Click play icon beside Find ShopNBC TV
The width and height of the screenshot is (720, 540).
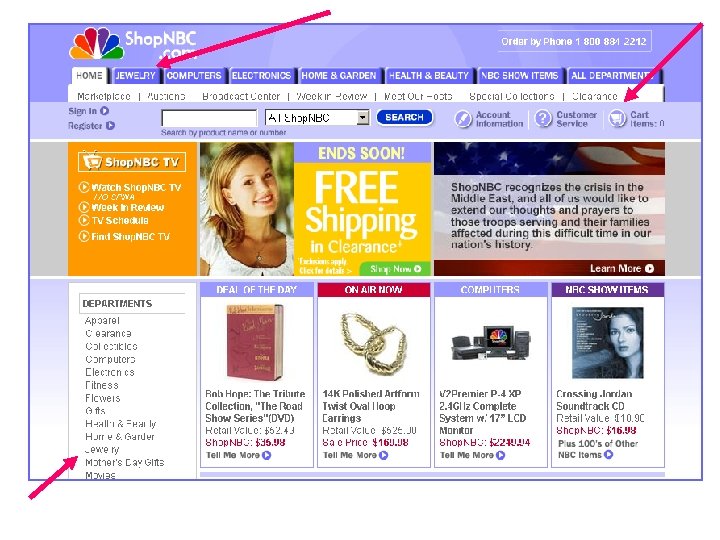click(x=84, y=236)
